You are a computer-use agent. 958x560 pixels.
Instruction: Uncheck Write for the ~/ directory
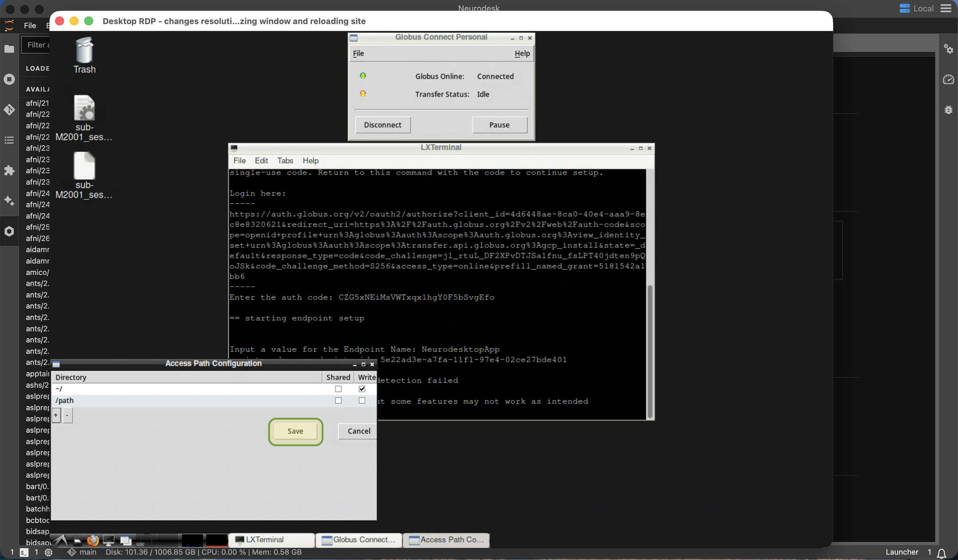361,389
